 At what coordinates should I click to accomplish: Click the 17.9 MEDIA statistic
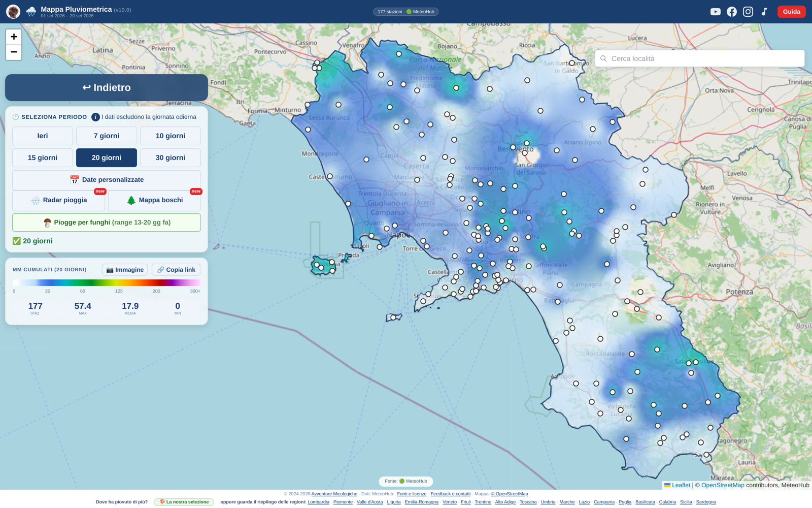(130, 308)
